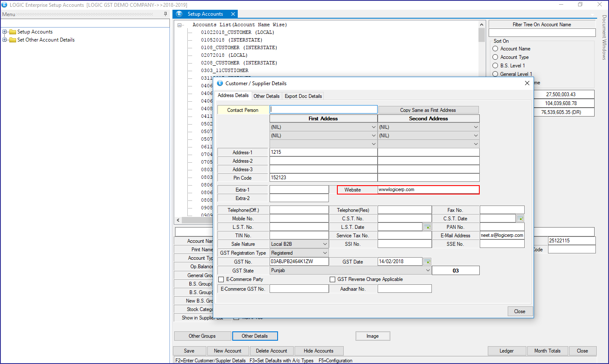Open Export Doc Details tab
The height and width of the screenshot is (364, 609).
pos(303,96)
